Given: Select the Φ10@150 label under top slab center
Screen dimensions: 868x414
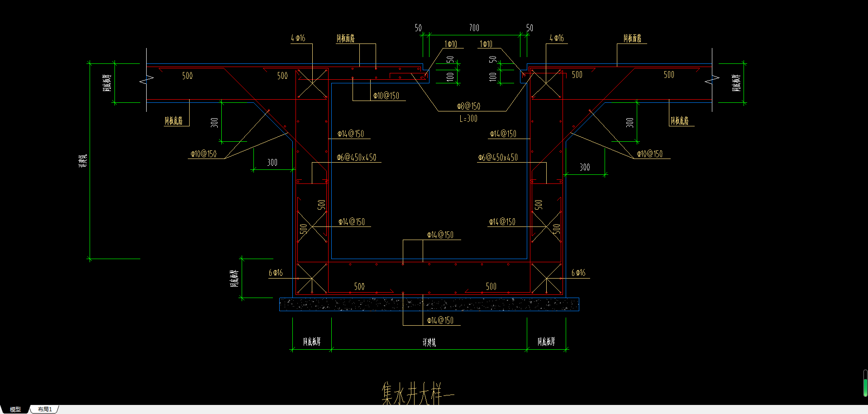Looking at the screenshot, I should pos(386,96).
